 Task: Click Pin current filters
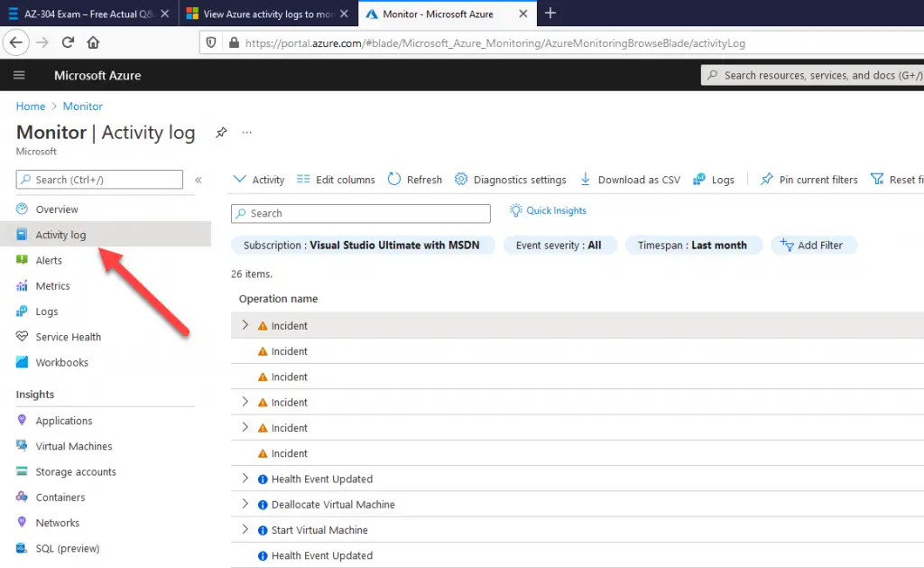809,180
